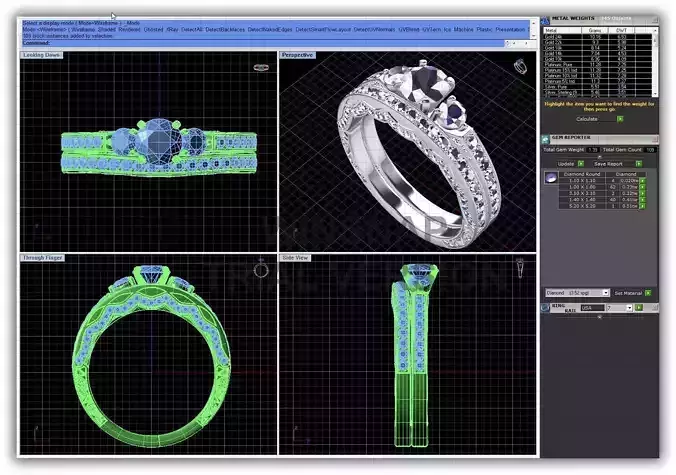Screen dimensions: 676x475
Task: Choose the Ghosted display mode option
Action: tap(153, 30)
